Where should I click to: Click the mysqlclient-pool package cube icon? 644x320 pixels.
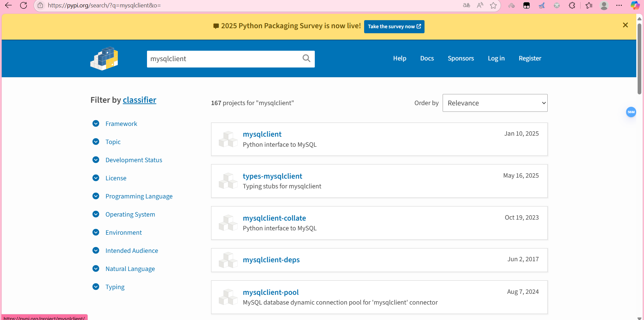pos(228,297)
